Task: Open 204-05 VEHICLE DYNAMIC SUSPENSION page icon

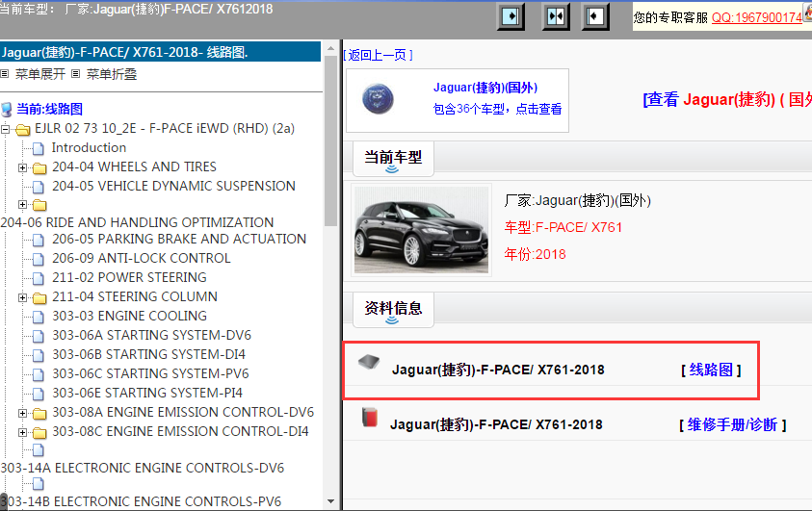Action: pyautogui.click(x=39, y=187)
